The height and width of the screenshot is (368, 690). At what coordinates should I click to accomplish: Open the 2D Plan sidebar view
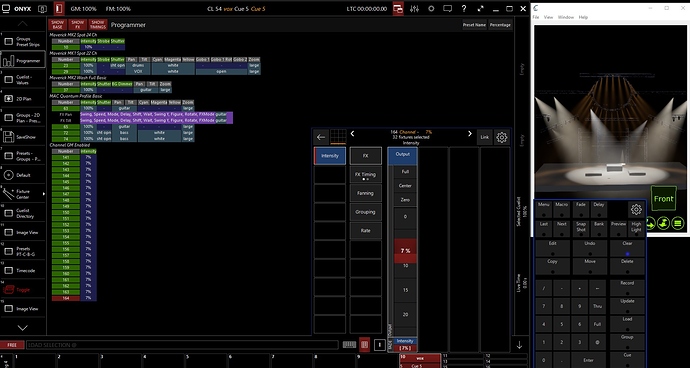coord(23,99)
